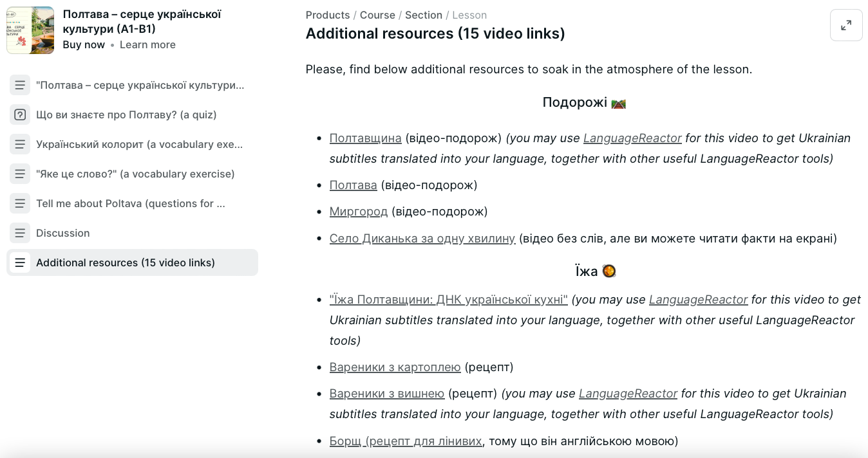
Task: Go to Products in the breadcrumb
Action: pos(328,15)
